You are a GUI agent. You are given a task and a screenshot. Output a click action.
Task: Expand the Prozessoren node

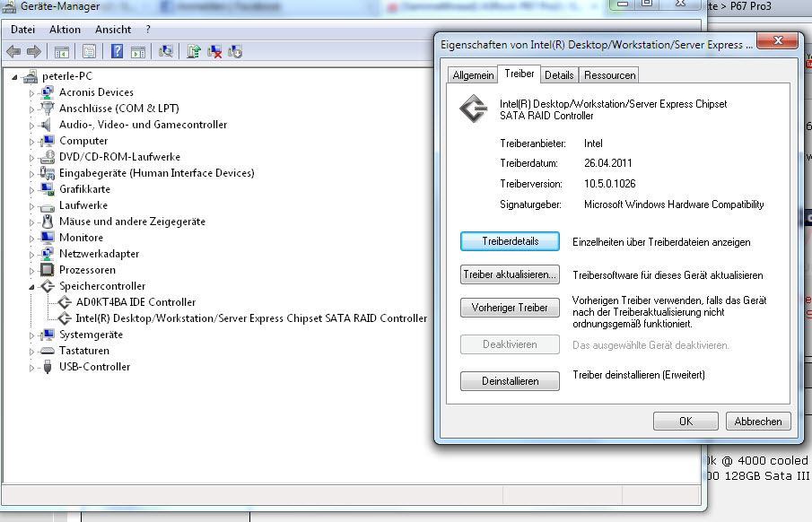[31, 271]
